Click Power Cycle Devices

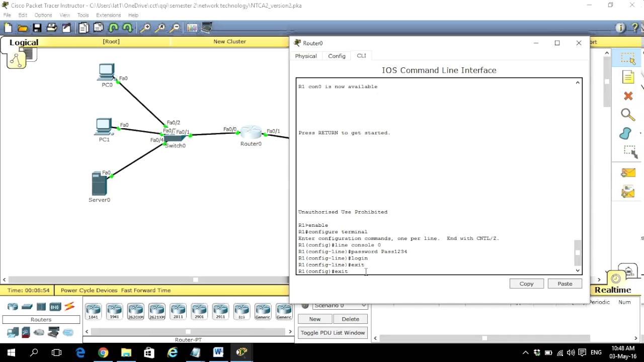point(89,290)
